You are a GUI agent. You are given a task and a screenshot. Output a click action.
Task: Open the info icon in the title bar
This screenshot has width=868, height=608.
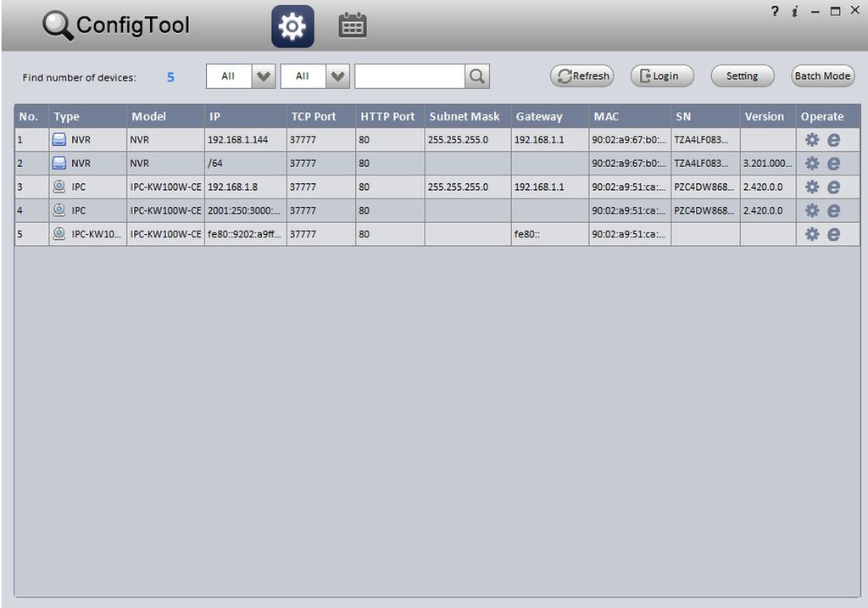[x=795, y=11]
